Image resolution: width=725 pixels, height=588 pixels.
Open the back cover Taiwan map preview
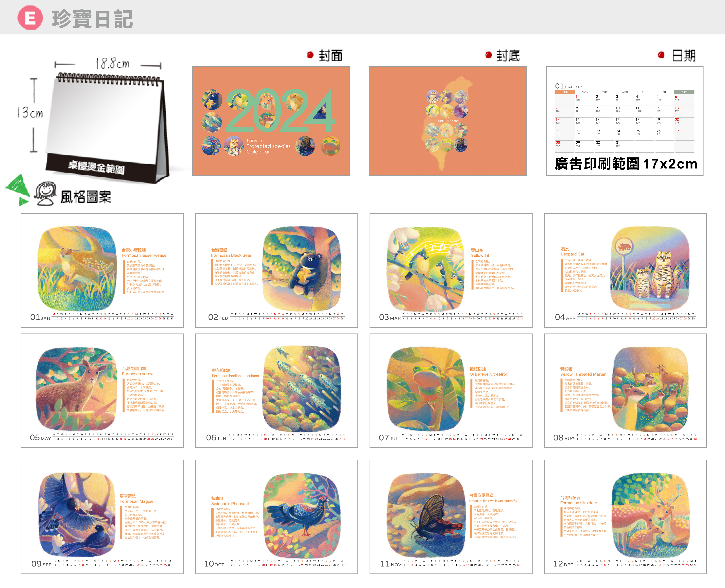click(x=448, y=121)
